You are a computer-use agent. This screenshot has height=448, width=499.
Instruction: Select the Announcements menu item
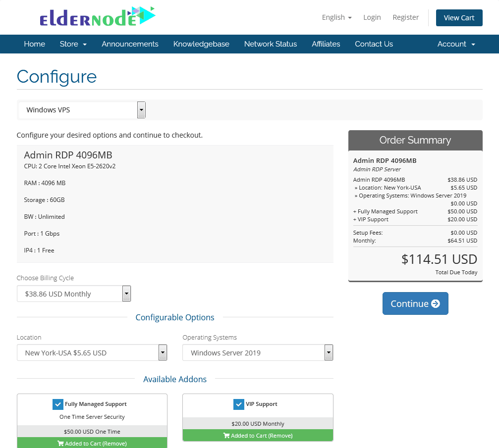point(129,44)
